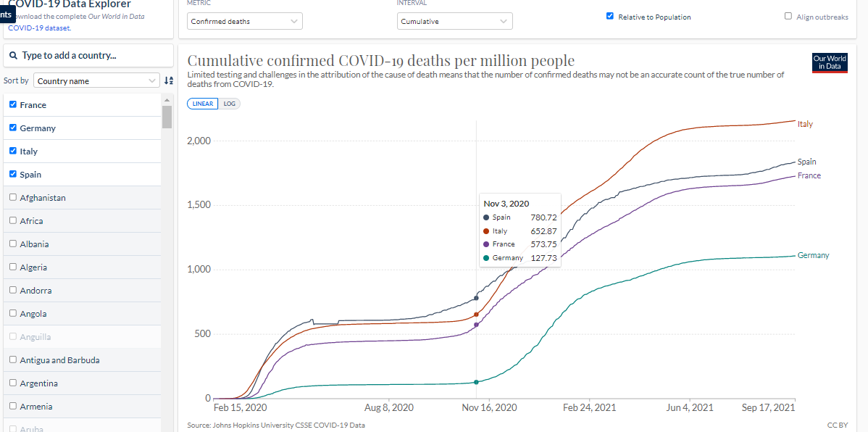Click the scrollbar up arrow in country list
This screenshot has height=432, width=868.
167,99
